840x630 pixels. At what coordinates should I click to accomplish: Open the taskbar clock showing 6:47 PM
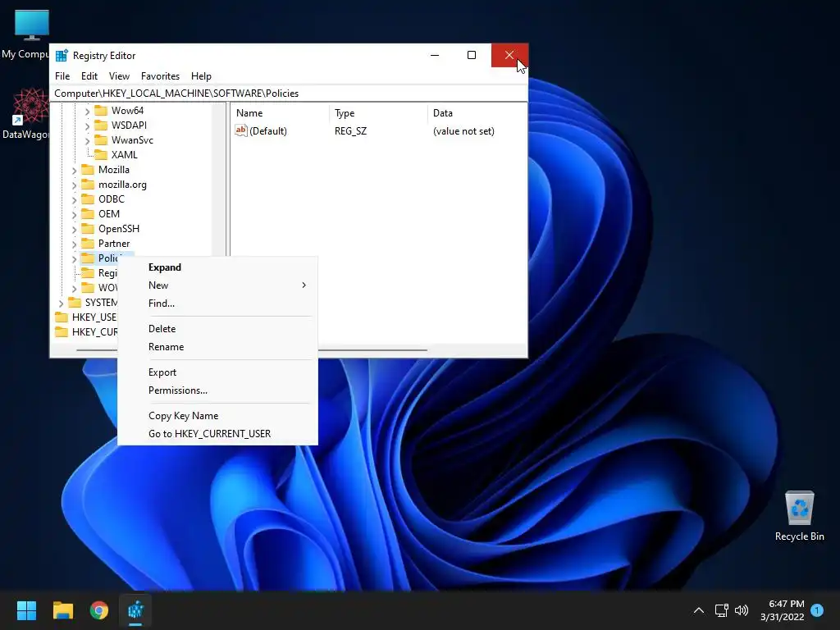click(x=782, y=610)
